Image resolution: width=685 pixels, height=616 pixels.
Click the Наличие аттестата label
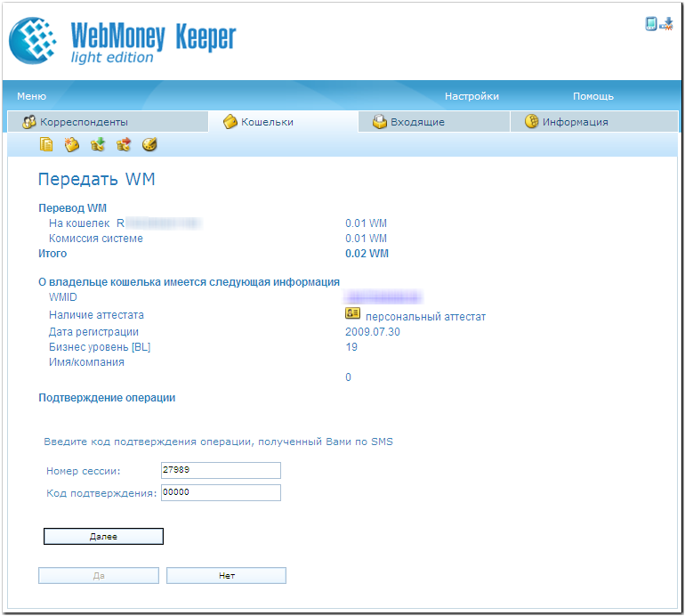click(x=96, y=315)
